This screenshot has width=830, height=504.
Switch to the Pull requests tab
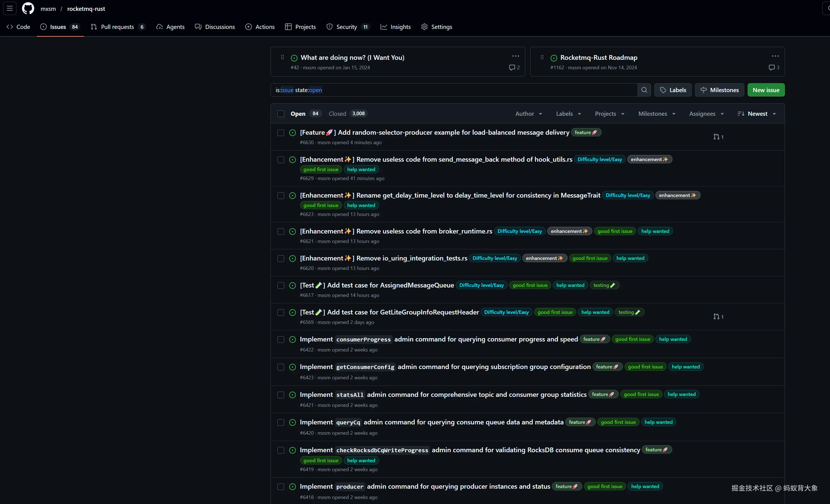117,27
